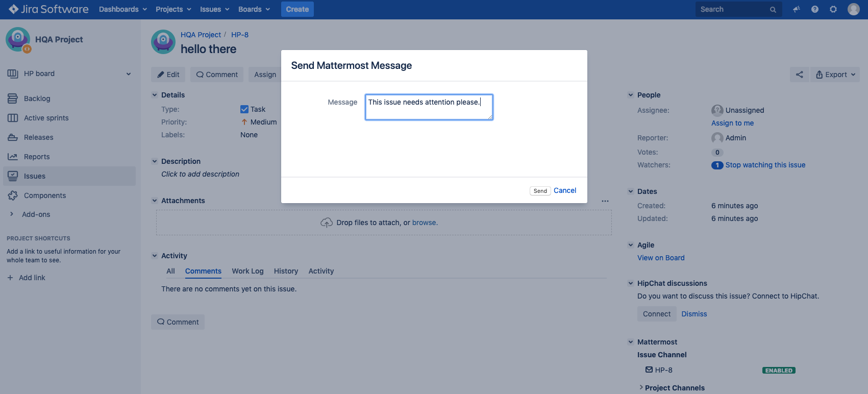Expand the Project Channels section
This screenshot has height=394, width=868.
pos(641,388)
